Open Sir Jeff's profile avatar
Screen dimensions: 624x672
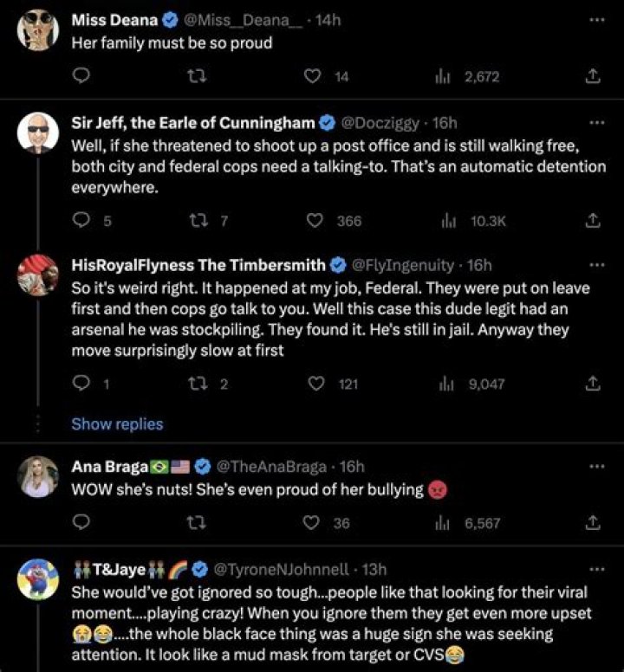(x=38, y=132)
